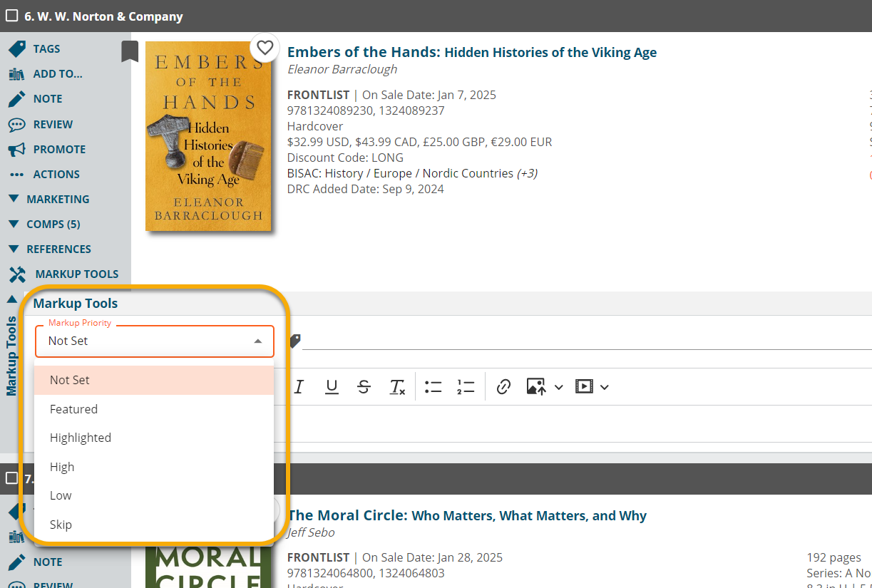Click the Embers of the Hands book cover
The height and width of the screenshot is (588, 872).
[x=208, y=135]
